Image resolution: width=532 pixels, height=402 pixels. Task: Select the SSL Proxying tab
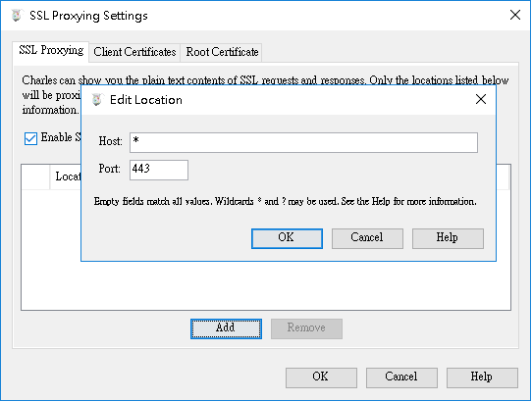pos(51,51)
